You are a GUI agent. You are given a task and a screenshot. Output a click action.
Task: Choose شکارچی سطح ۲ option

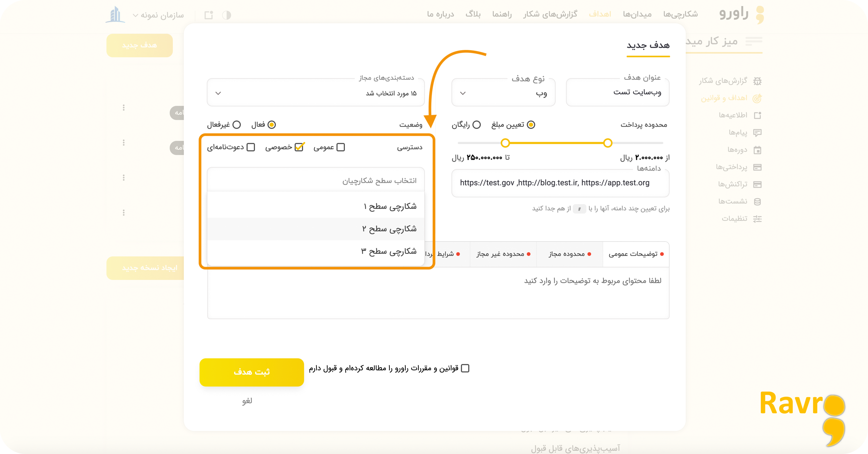click(x=315, y=229)
